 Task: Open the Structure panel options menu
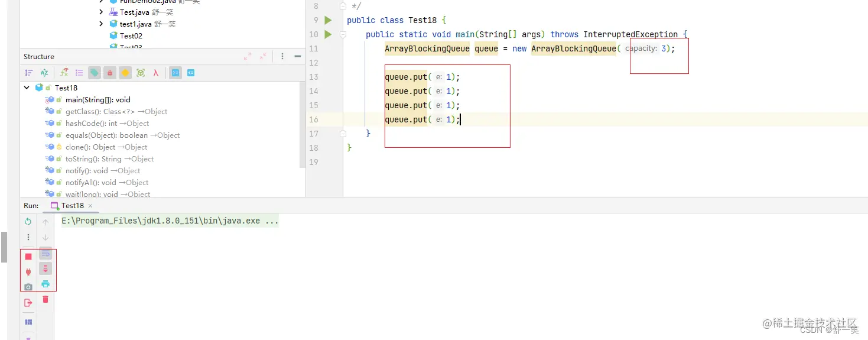pyautogui.click(x=282, y=56)
